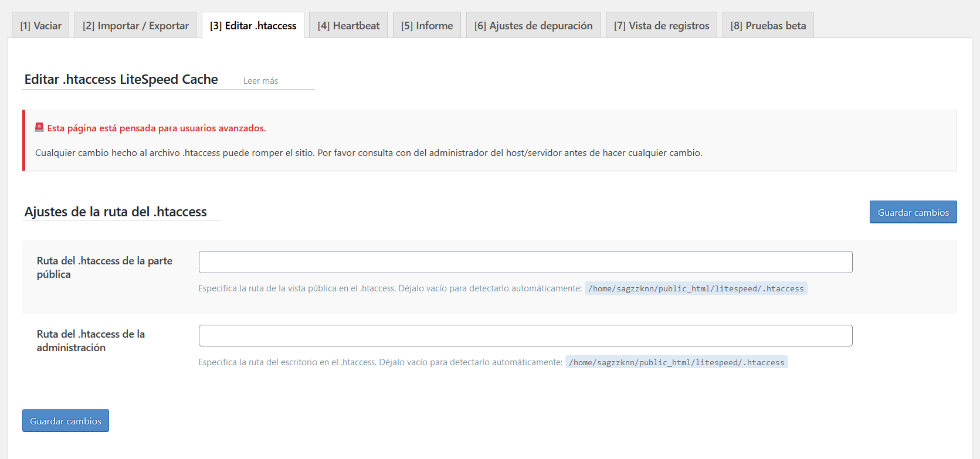980x459 pixels.
Task: Click the auto-detected path under public field
Action: tap(696, 288)
